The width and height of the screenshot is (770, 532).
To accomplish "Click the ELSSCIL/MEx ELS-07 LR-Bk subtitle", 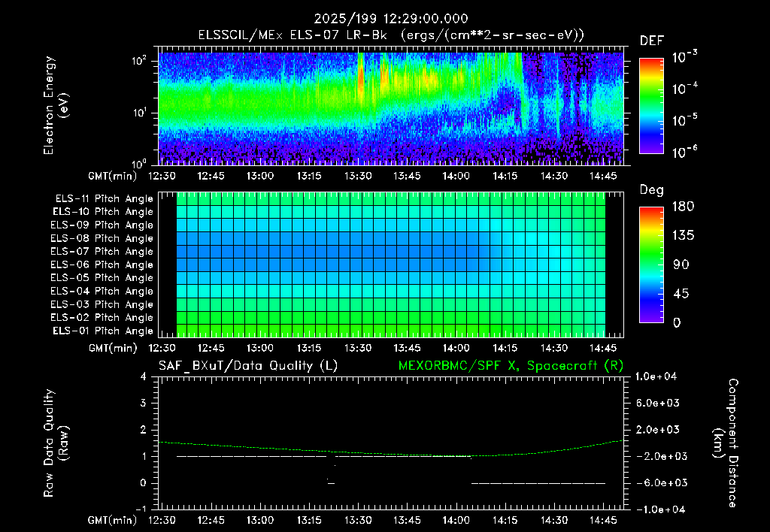I will [x=293, y=35].
